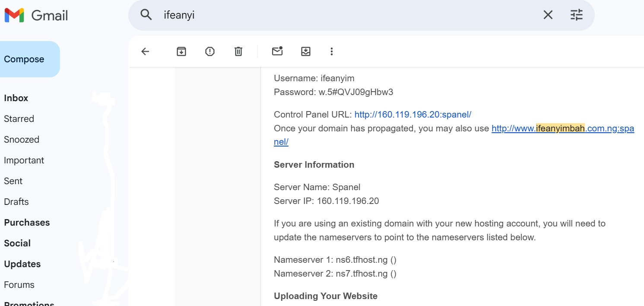This screenshot has height=306, width=644.
Task: Go to the Snoozed folder
Action: (22, 140)
